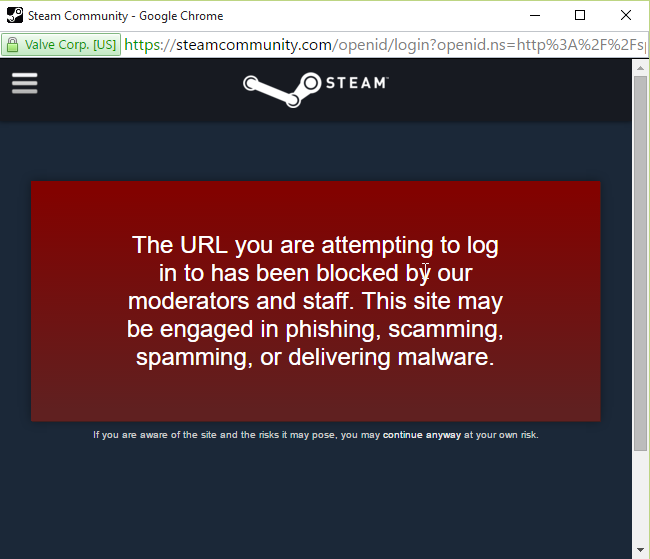Minimize the Chrome window

tap(535, 15)
